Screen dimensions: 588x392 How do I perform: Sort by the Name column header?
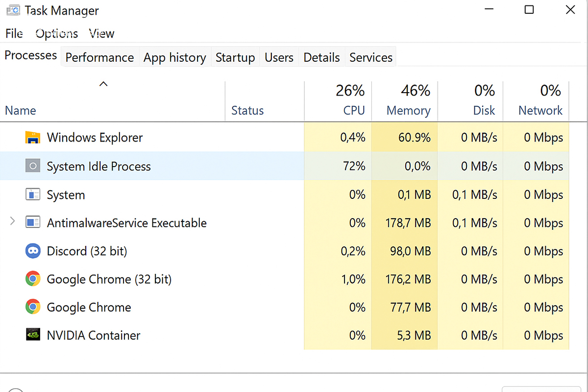coord(21,110)
